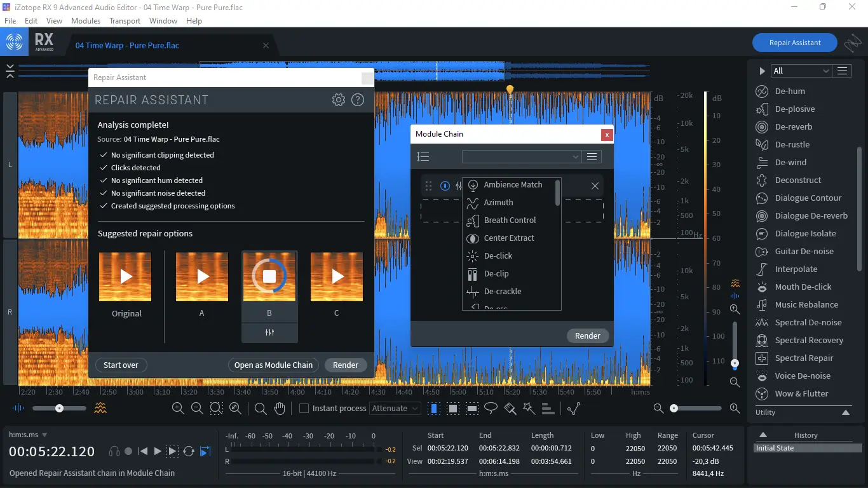Expand the Module Chain preset dropdown

pos(521,157)
